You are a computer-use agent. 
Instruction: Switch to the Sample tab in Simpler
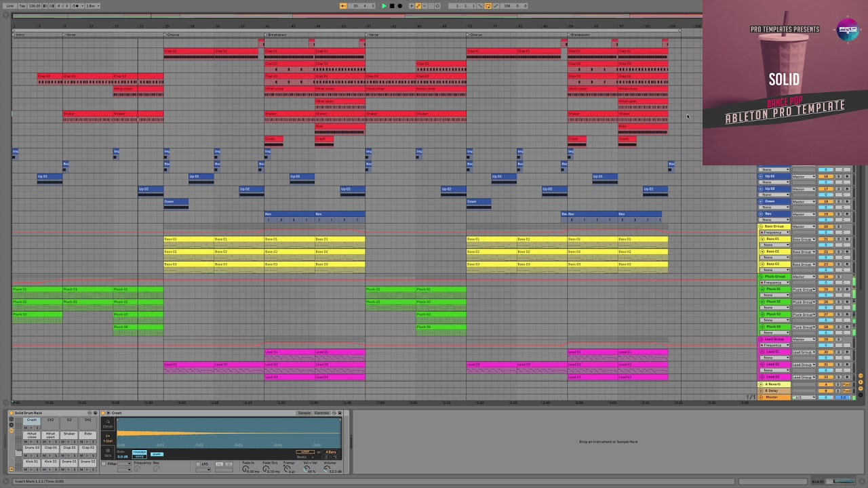point(304,413)
